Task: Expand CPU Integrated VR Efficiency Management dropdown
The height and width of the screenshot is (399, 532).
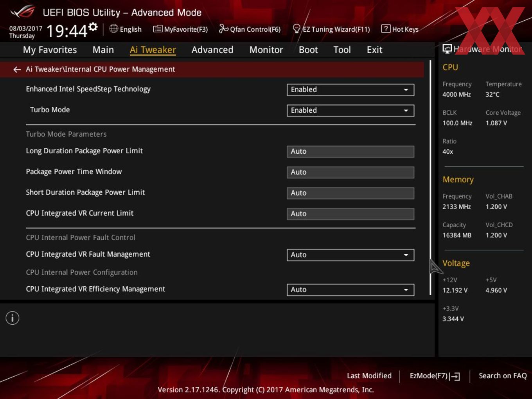Action: coord(350,289)
